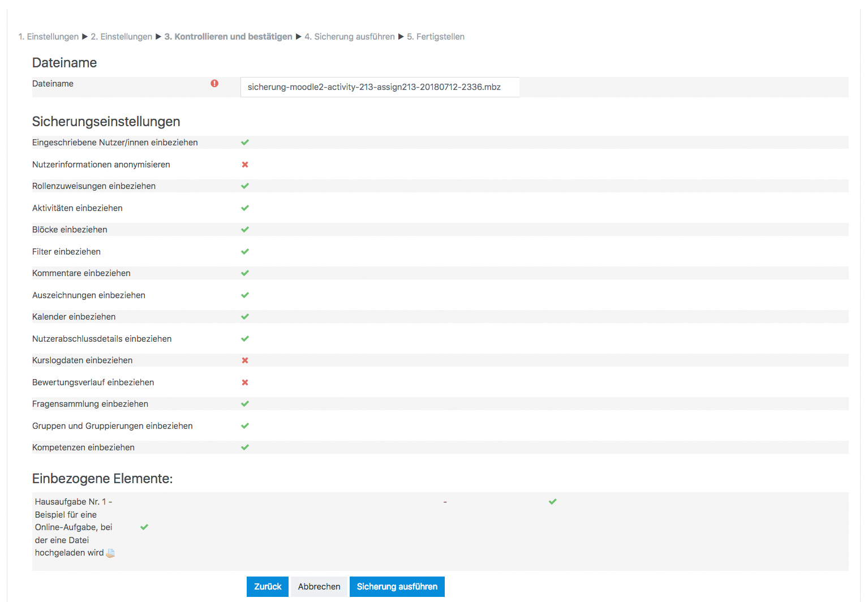
Task: Click the green check in the right user-data column
Action: (x=553, y=502)
